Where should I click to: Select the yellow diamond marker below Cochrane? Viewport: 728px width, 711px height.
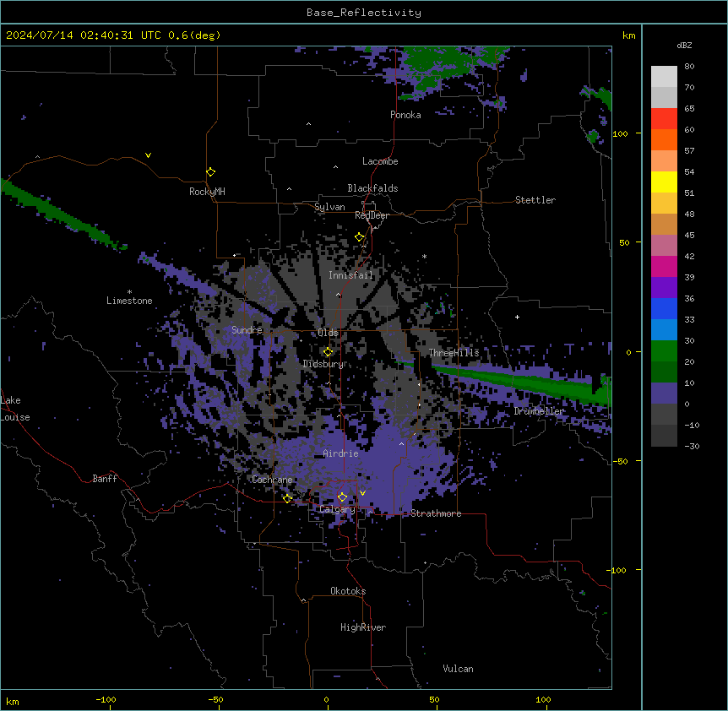287,498
